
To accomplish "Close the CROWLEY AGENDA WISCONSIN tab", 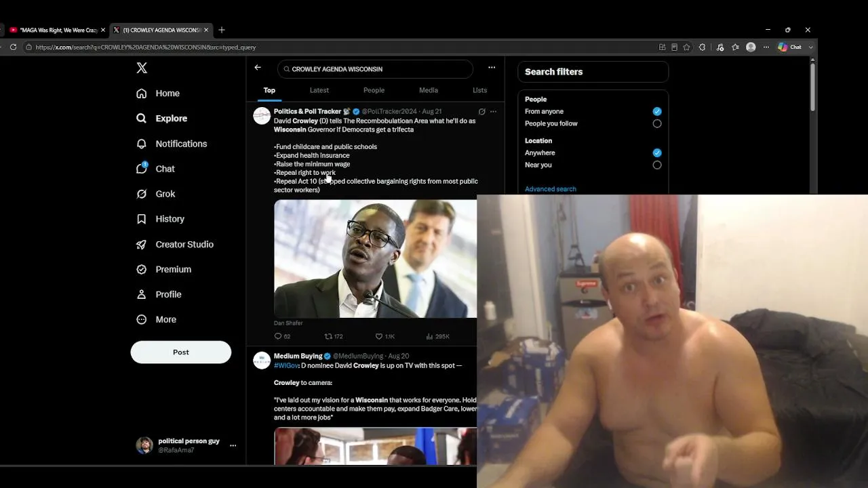I will coord(206,30).
